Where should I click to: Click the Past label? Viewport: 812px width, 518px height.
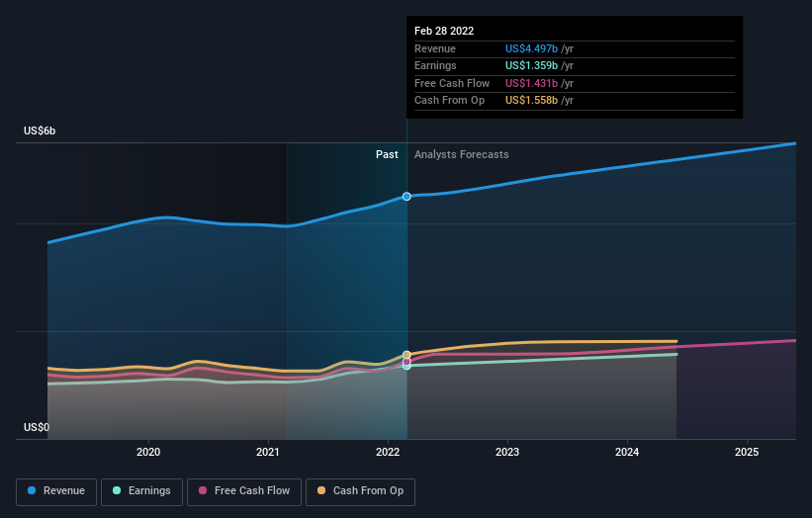pyautogui.click(x=387, y=155)
